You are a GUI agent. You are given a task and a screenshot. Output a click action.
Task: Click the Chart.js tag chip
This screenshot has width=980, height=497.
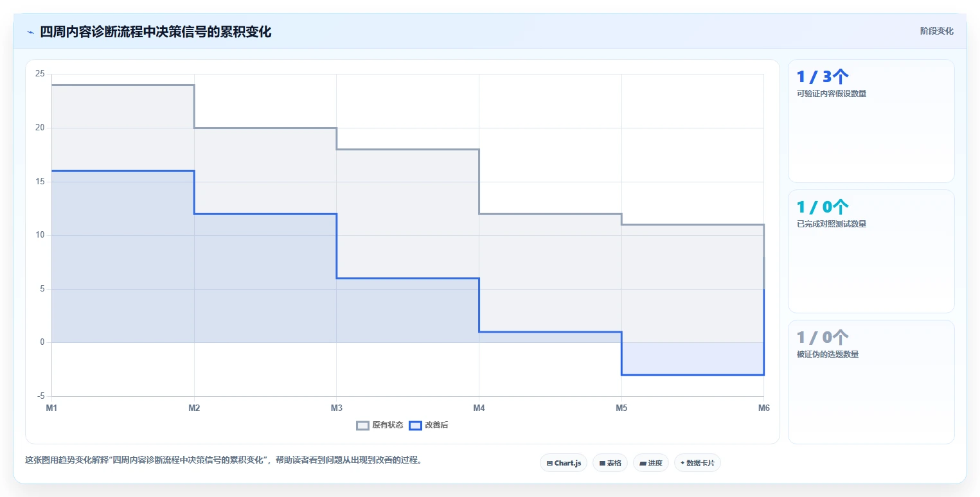pos(564,463)
